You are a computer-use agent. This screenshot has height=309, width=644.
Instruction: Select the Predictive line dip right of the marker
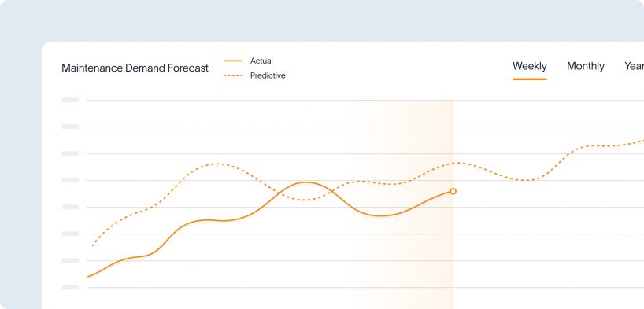pos(527,180)
